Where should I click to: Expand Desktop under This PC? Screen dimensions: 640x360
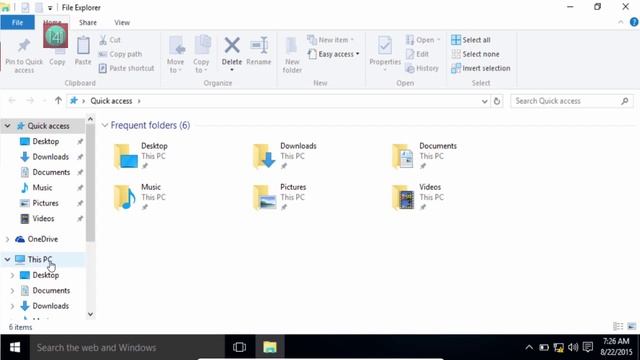(x=12, y=275)
